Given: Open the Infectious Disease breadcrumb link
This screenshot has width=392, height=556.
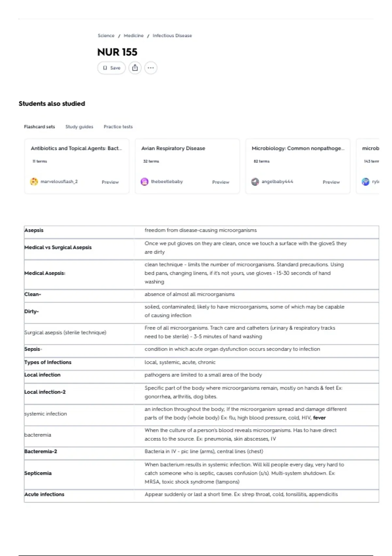Looking at the screenshot, I should pyautogui.click(x=172, y=36).
